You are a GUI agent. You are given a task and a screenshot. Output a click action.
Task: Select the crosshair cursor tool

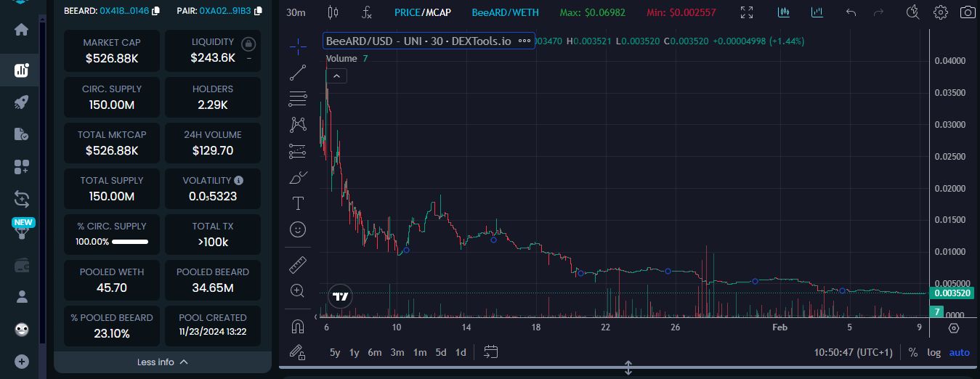coord(298,46)
